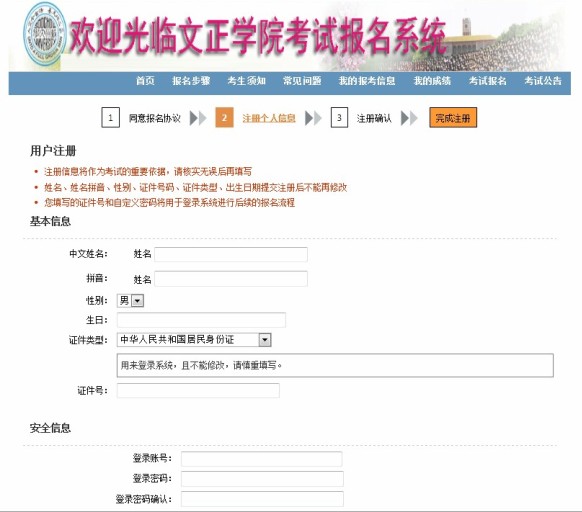The height and width of the screenshot is (512, 582).
Task: Focus the 登录密码 input field
Action: pos(262,479)
